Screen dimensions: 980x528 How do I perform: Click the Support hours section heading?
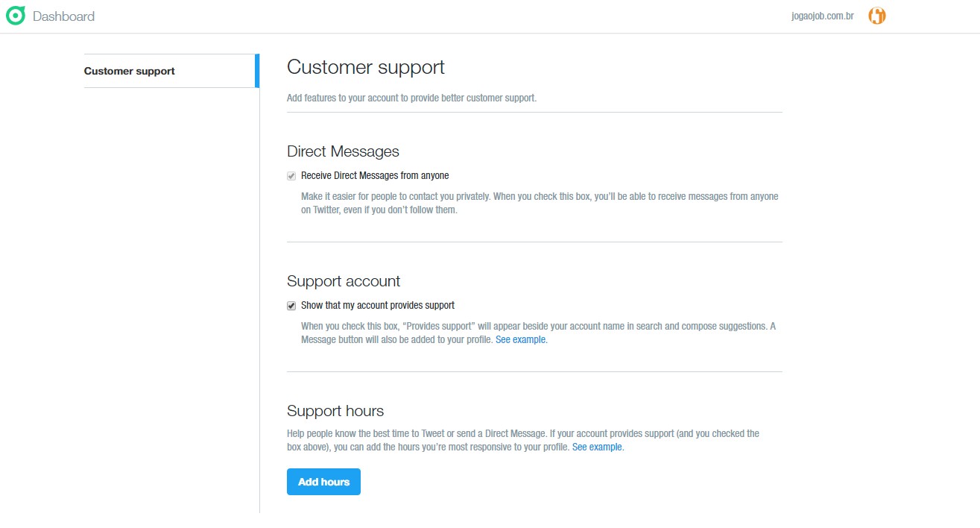tap(335, 411)
